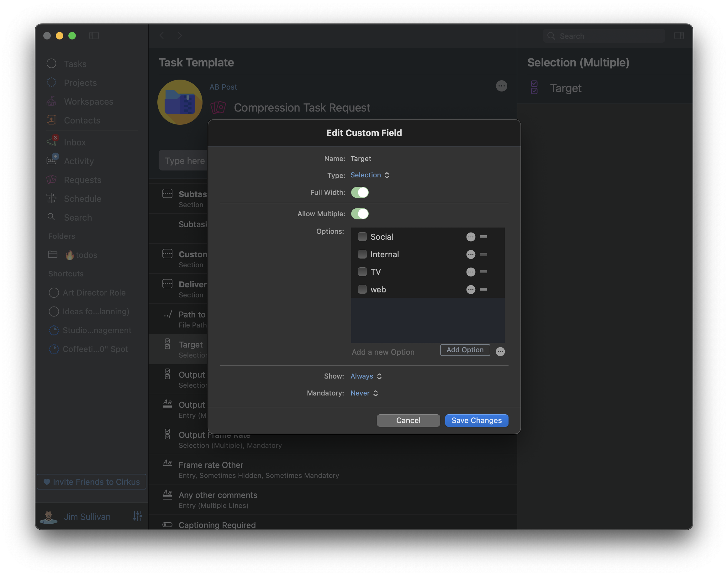Click the ellipsis icon next to web option
728x576 pixels.
click(471, 289)
